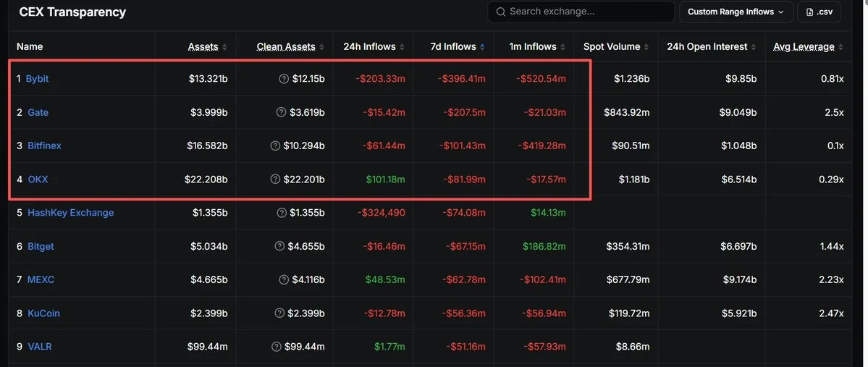Click the search magnifier icon
This screenshot has height=367, width=868.
coord(500,12)
